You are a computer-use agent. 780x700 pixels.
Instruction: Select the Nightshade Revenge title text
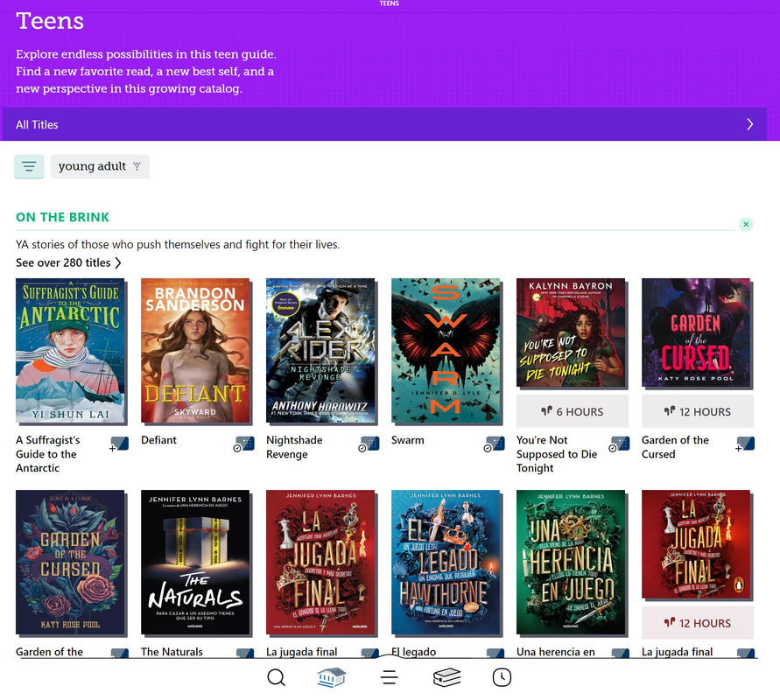pyautogui.click(x=294, y=447)
